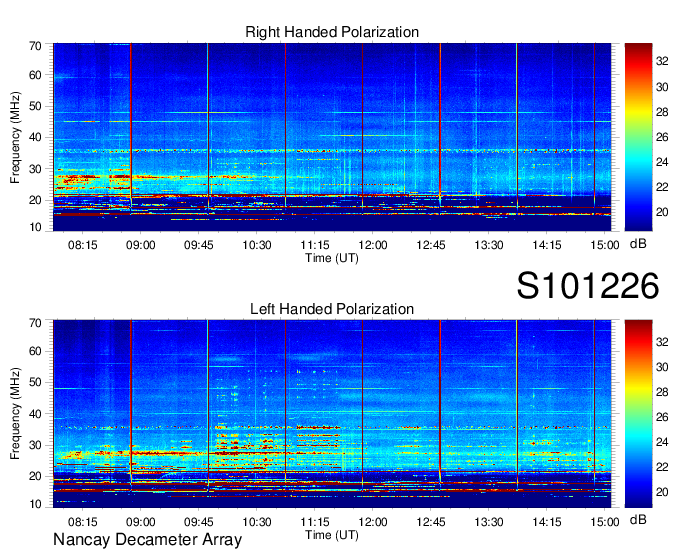Click the dB label of the right-handed color bar
This screenshot has width=680, height=552.
638,243
